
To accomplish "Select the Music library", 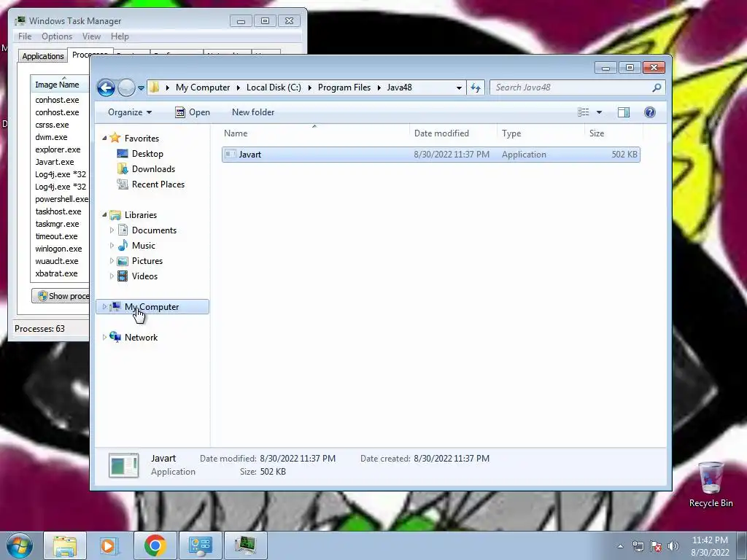I will tap(144, 246).
